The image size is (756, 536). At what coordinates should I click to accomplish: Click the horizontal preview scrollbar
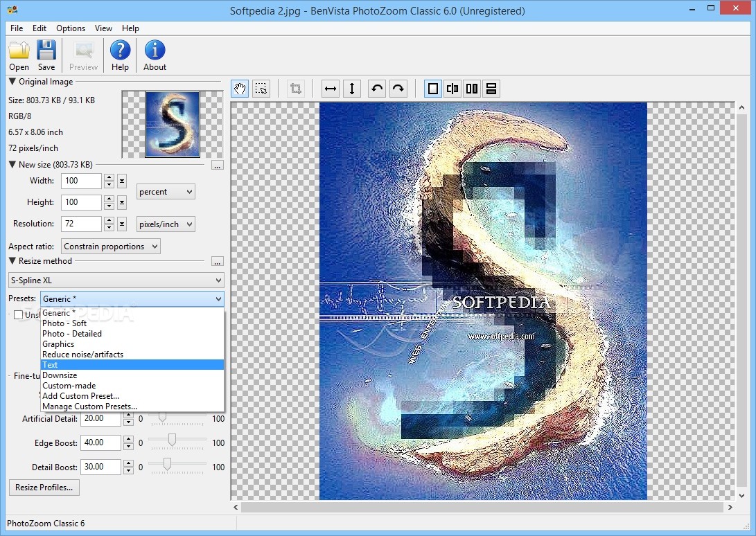482,507
